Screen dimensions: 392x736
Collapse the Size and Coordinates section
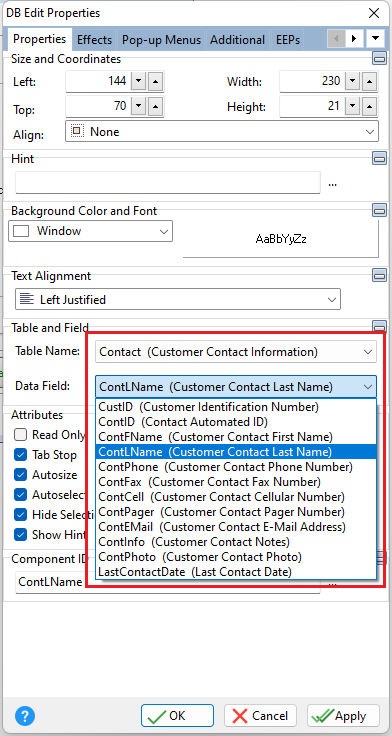pos(379,58)
